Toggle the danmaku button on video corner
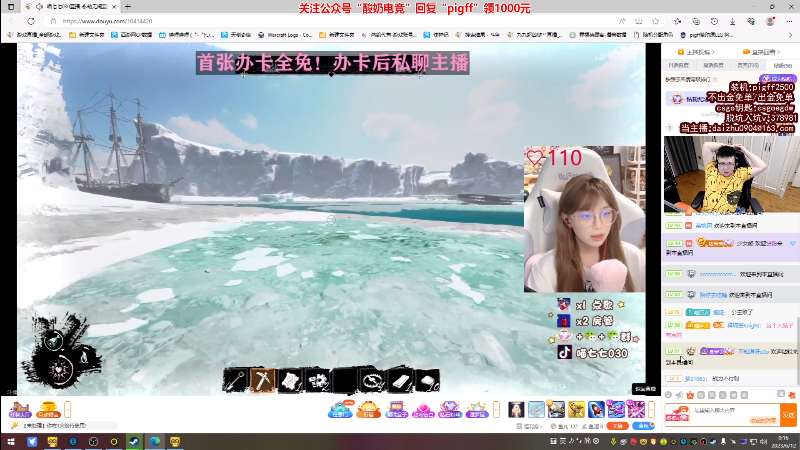 coord(645,389)
